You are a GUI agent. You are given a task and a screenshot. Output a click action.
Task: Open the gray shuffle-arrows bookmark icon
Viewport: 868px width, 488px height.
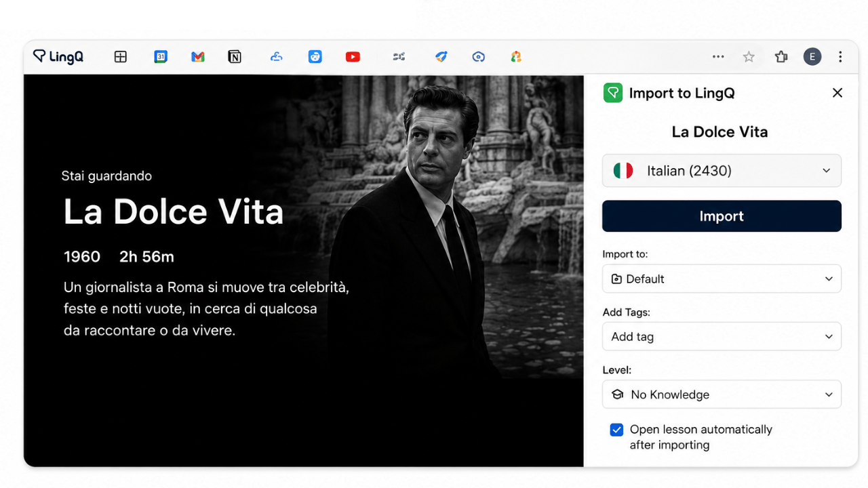pos(399,57)
